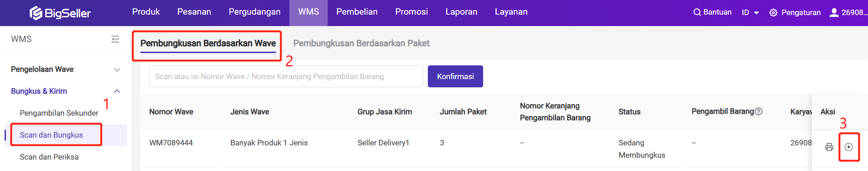Click the user account avatar icon
This screenshot has width=868, height=171.
coord(834,12)
